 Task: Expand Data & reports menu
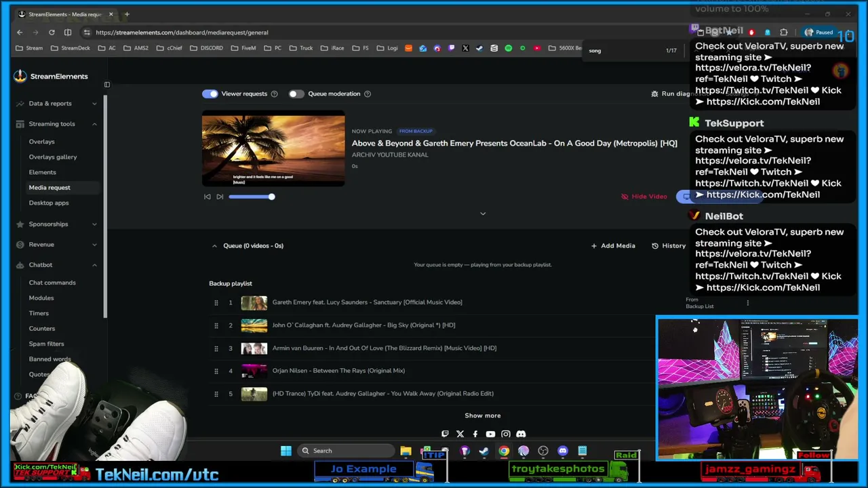pos(56,104)
